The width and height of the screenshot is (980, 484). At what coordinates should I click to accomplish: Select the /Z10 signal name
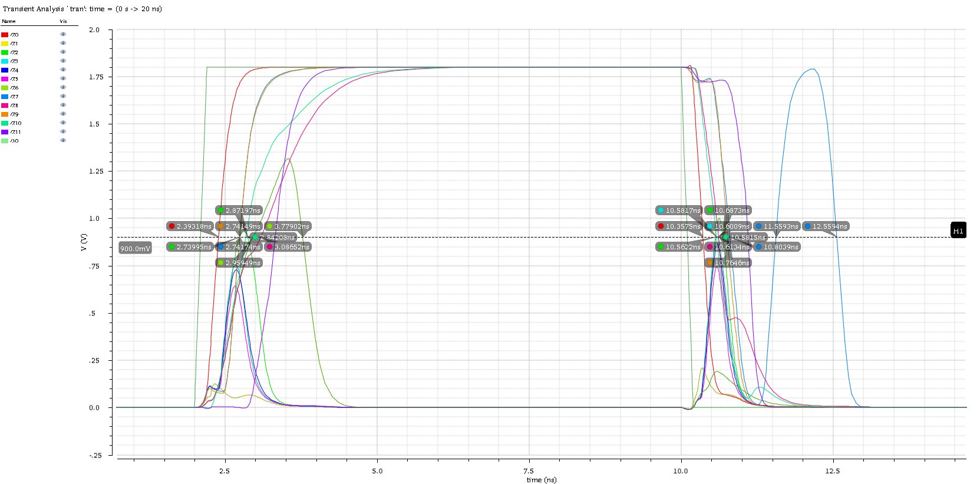click(16, 123)
